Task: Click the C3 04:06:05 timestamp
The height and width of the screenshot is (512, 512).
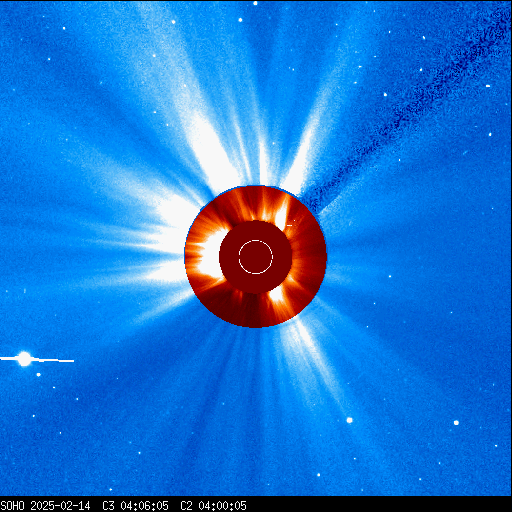Action: (135, 506)
